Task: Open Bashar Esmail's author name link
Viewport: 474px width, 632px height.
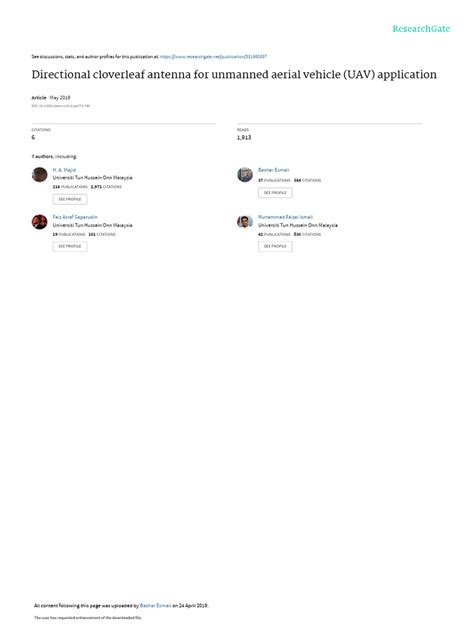Action: [x=273, y=170]
